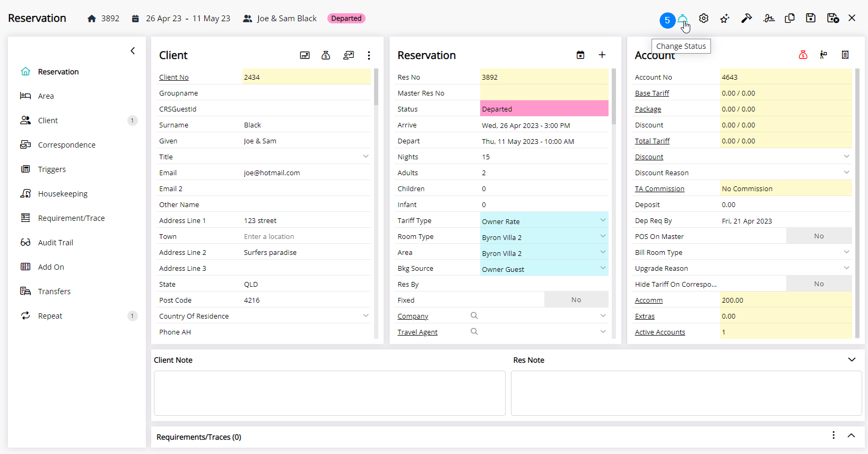This screenshot has height=454, width=868.
Task: Click the red money bag icon in Account panel
Action: tap(803, 55)
